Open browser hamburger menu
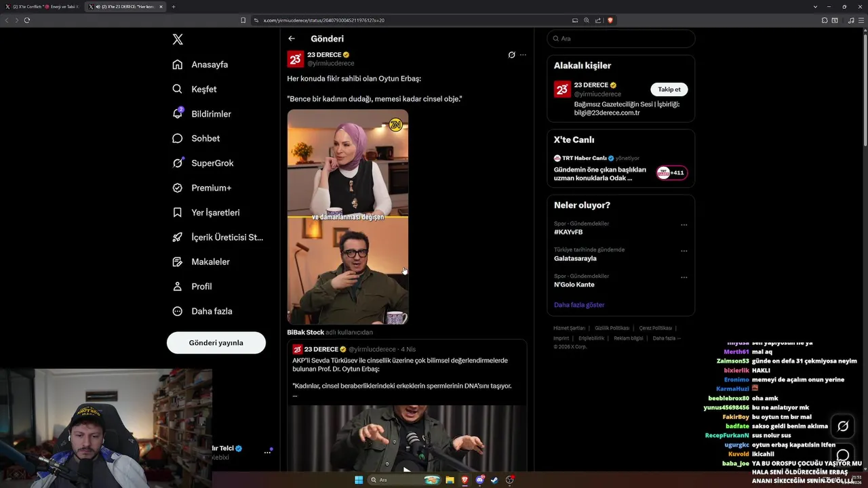Screen dimensions: 868x488 coord(862,20)
